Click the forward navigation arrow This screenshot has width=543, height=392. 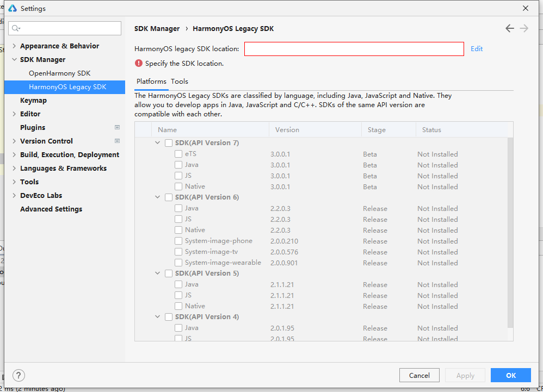coord(524,28)
